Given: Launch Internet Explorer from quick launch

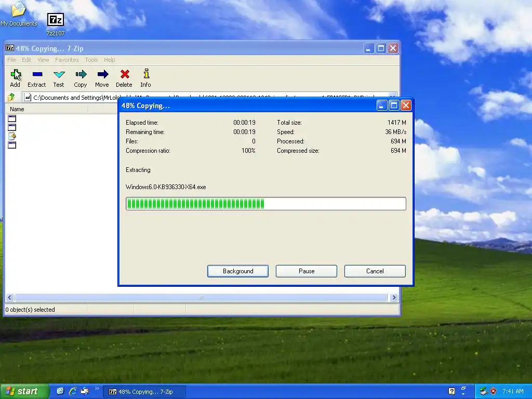Looking at the screenshot, I should 73,391.
